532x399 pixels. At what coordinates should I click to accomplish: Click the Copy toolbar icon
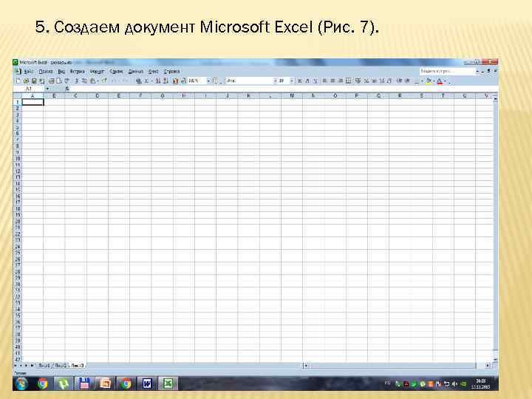click(x=84, y=81)
